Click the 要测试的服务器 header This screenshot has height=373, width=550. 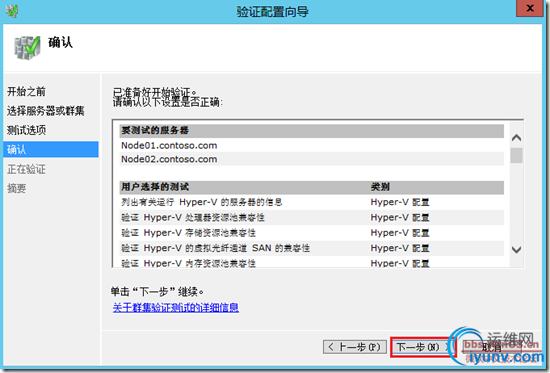[x=312, y=131]
